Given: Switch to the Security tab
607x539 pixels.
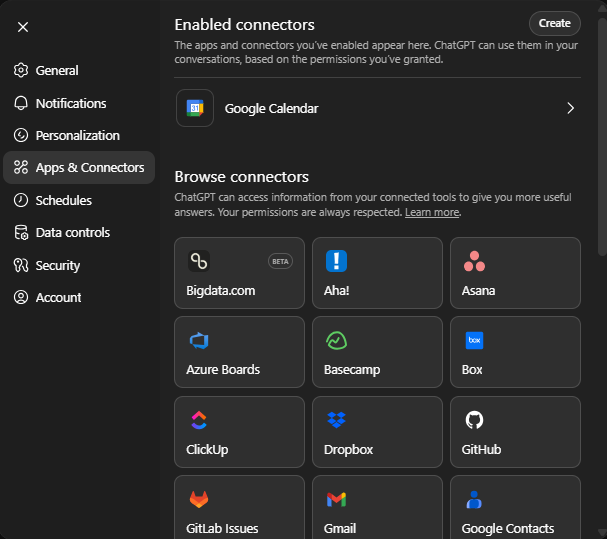Looking at the screenshot, I should tap(79, 265).
